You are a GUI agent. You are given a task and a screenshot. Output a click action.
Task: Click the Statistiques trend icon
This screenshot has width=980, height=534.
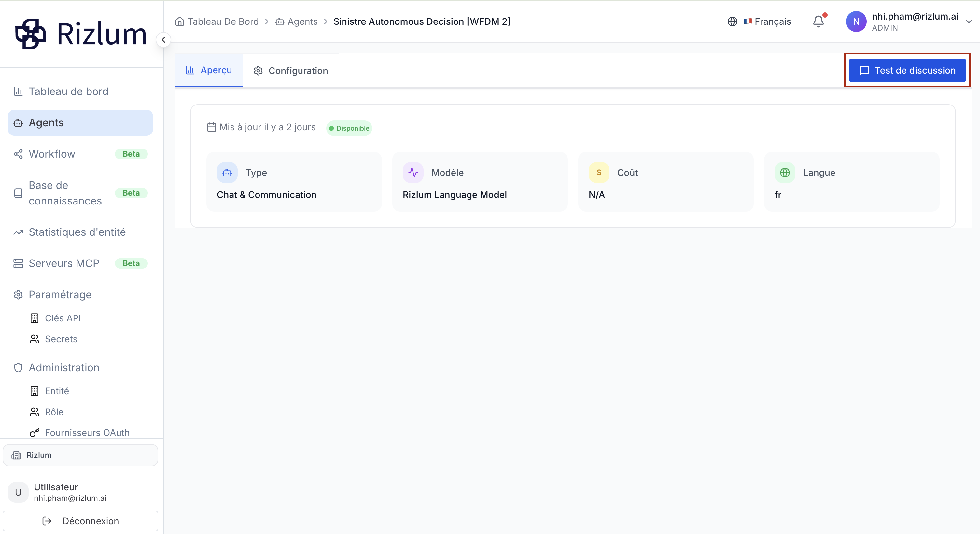click(18, 232)
